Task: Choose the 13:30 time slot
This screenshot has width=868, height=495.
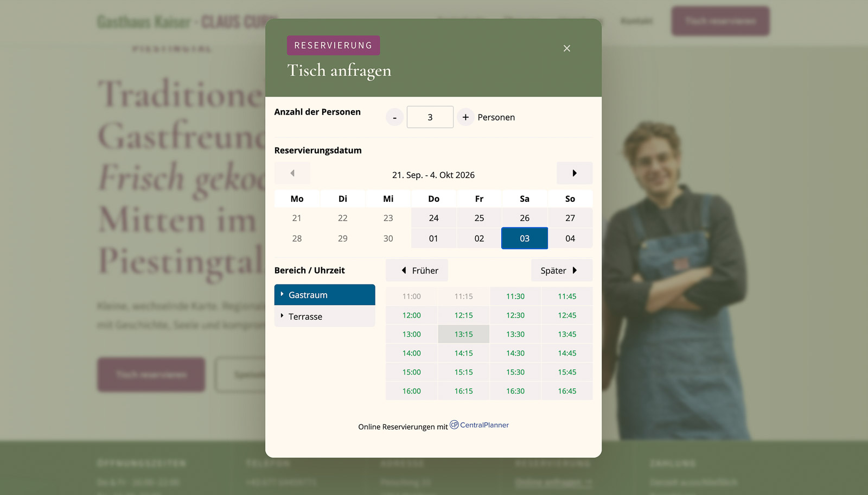Action: [x=515, y=334]
